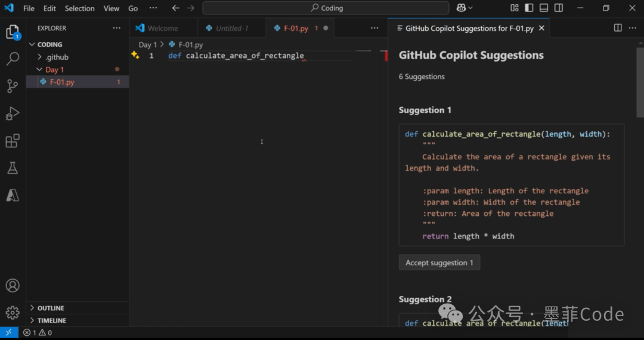
Task: Restore down the VS Code window
Action: click(606, 8)
